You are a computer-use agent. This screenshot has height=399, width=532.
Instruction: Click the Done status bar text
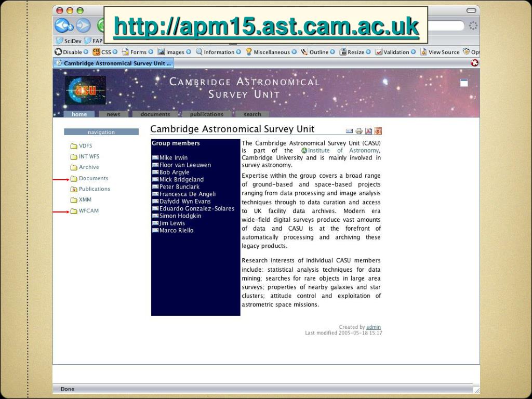[67, 389]
